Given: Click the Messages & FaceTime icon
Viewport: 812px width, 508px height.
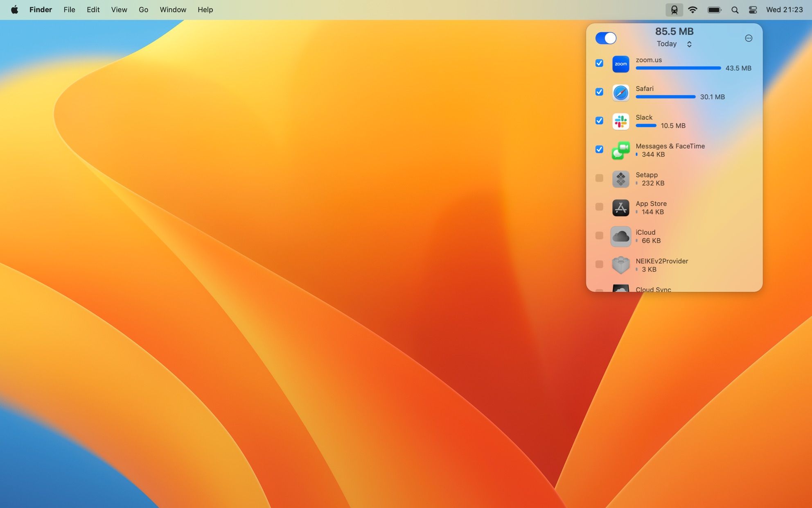Looking at the screenshot, I should tap(620, 150).
